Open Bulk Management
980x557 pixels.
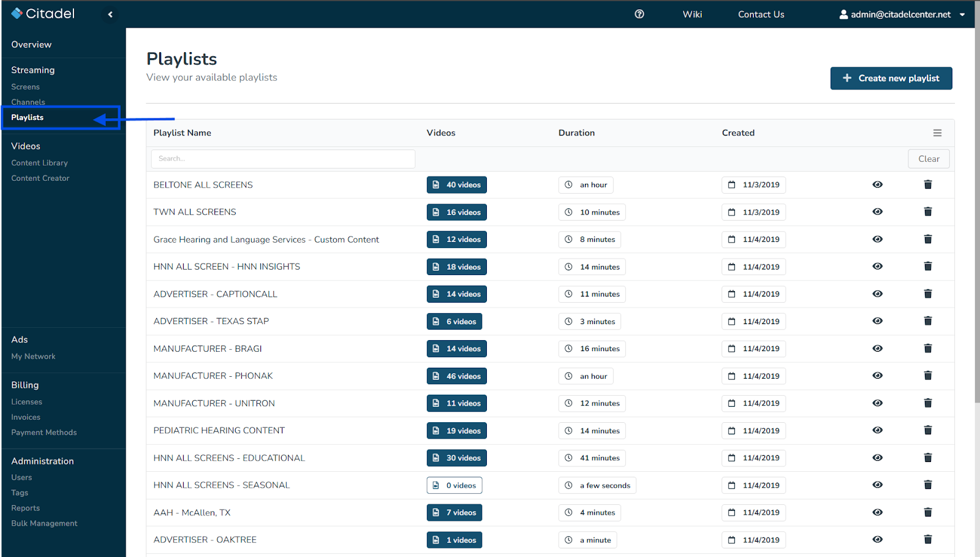(x=44, y=523)
